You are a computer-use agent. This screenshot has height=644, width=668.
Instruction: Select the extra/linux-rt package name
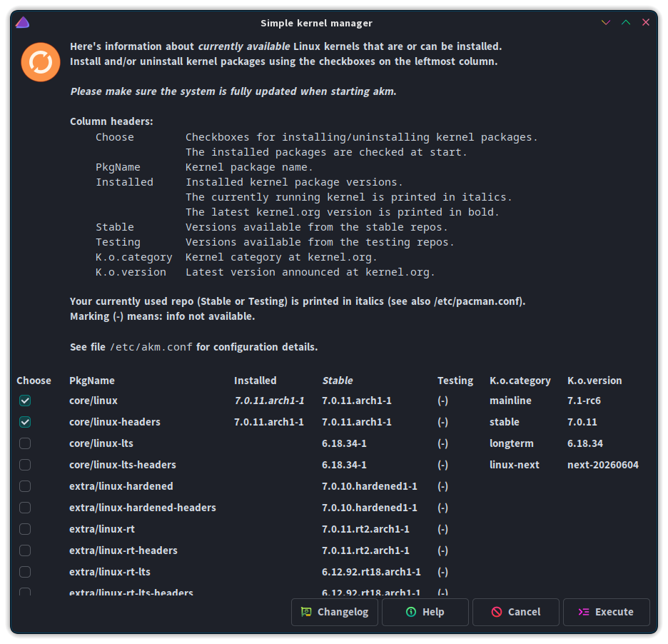102,529
